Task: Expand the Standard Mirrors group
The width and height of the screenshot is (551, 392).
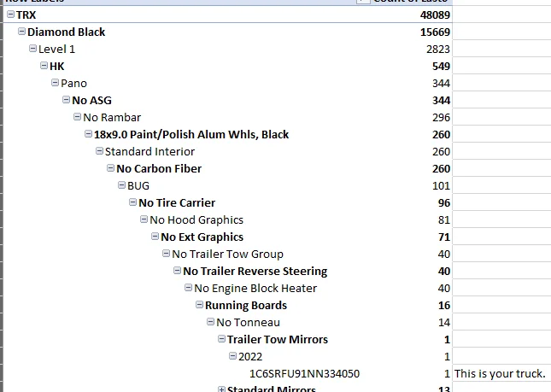Action: pos(221,389)
